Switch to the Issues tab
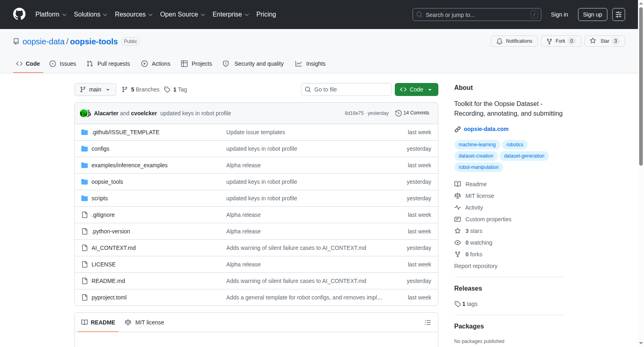 [63, 64]
